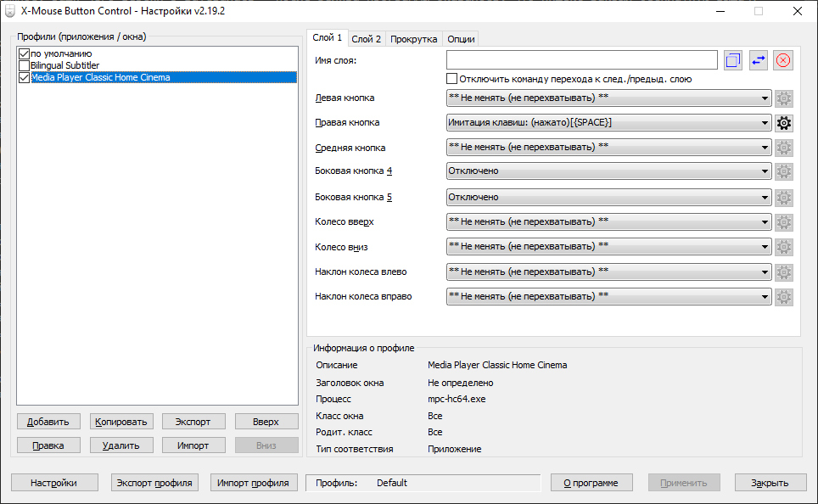Open the Боковая кнопка 4 dropdown
The width and height of the screenshot is (818, 504).
tap(608, 171)
